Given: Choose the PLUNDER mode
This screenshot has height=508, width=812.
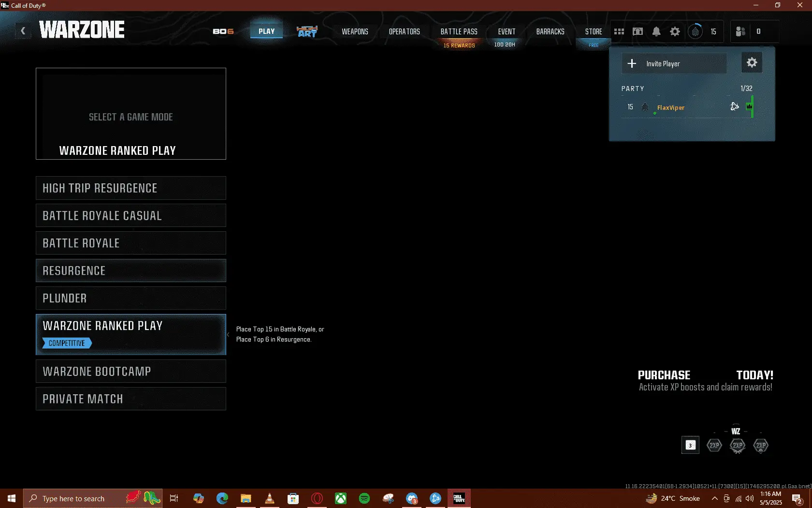Looking at the screenshot, I should click(x=131, y=298).
